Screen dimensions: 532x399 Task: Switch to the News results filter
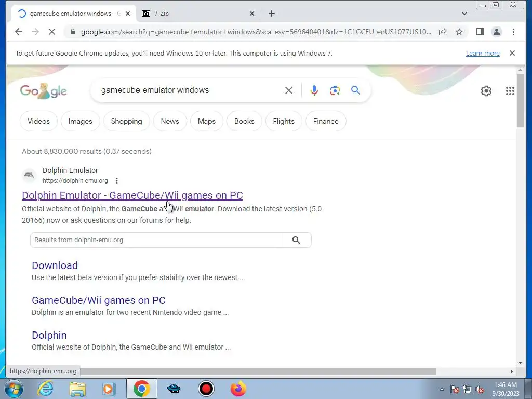(x=170, y=121)
